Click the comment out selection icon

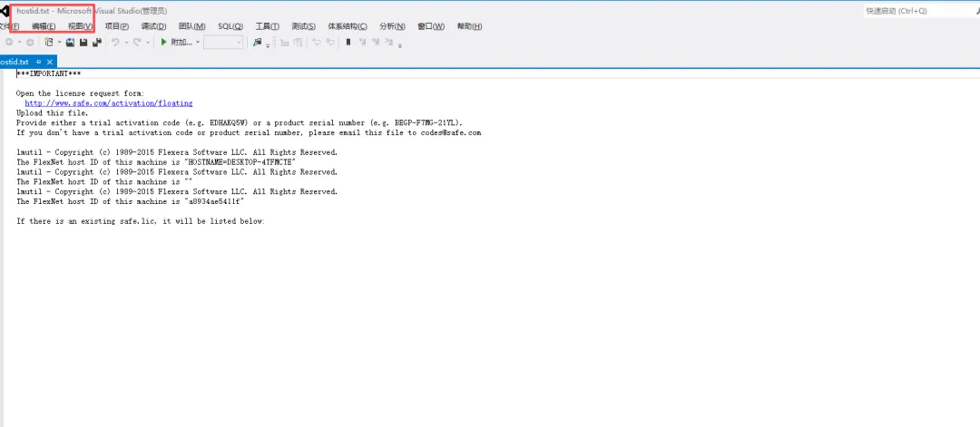pyautogui.click(x=317, y=43)
